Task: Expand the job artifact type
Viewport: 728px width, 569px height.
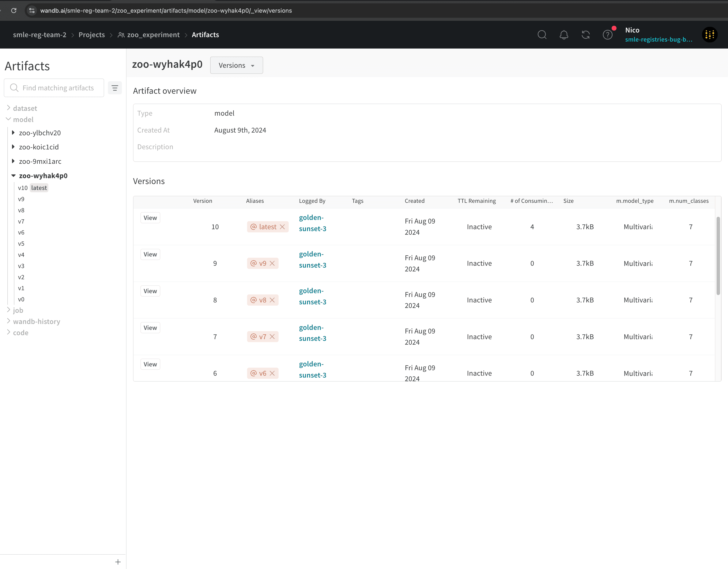Action: [9, 310]
